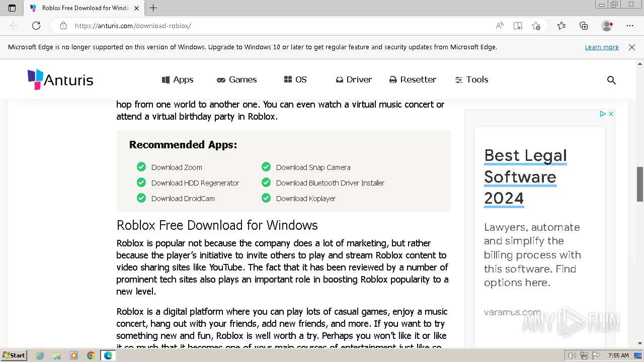
Task: Follow the Download Bluetooth Driver Installer link
Action: point(330,183)
